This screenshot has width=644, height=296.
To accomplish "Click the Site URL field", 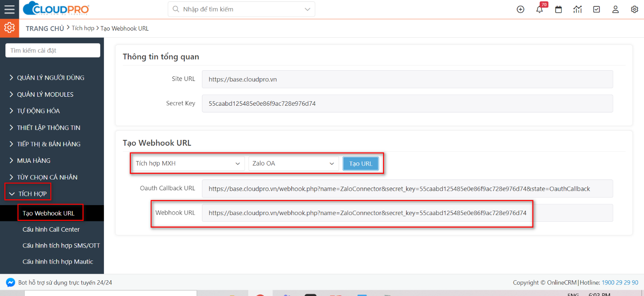I will point(407,79).
